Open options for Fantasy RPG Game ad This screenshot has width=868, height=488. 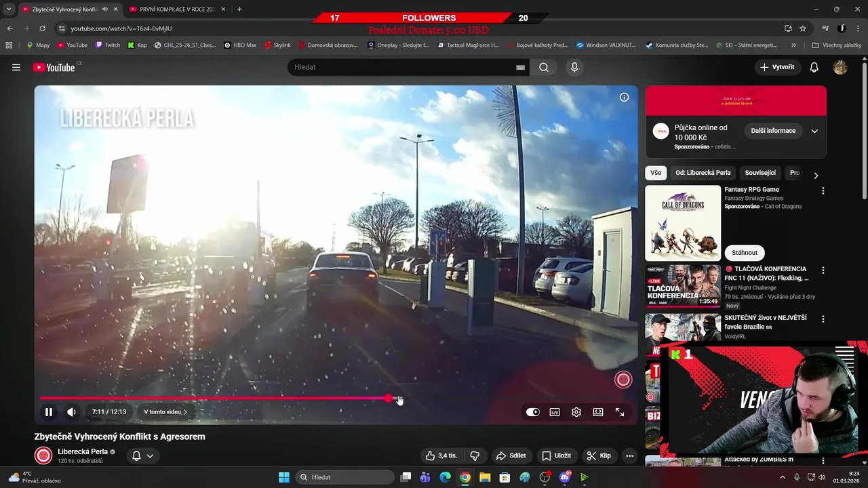click(x=823, y=191)
